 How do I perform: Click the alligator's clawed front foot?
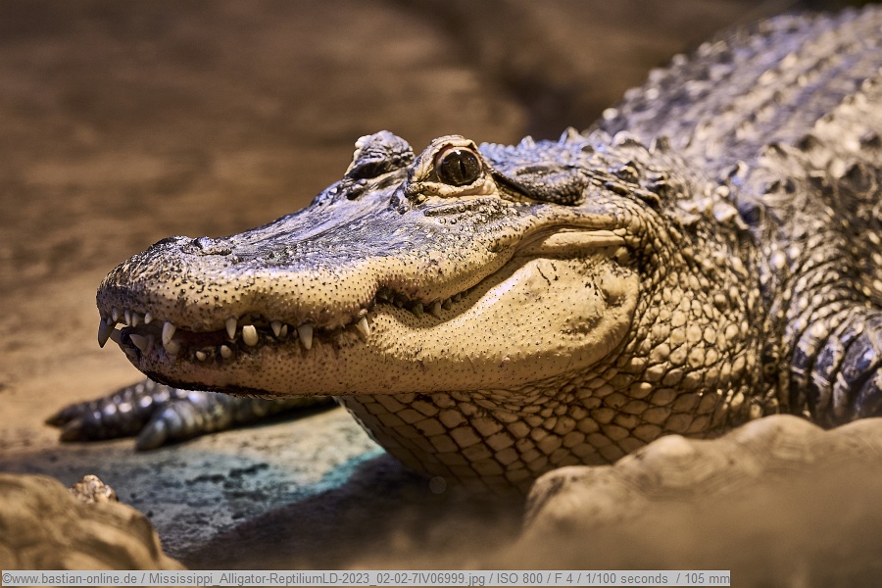click(x=147, y=414)
